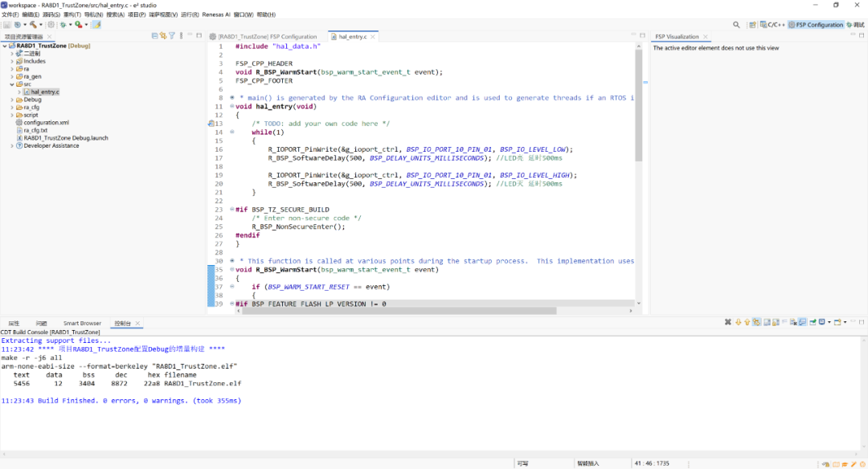Viewport: 868px width, 469px height.
Task: Open the Renesas AI menu
Action: 216,14
